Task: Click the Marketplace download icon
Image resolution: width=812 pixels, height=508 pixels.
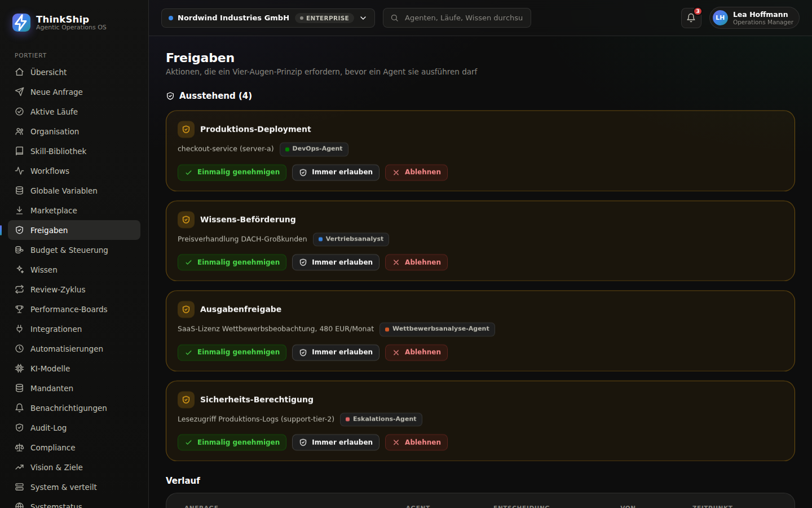Action: pos(20,211)
